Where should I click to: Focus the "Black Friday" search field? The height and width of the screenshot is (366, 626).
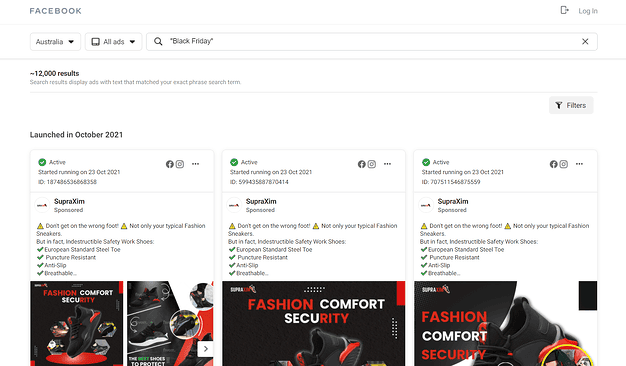tap(372, 42)
